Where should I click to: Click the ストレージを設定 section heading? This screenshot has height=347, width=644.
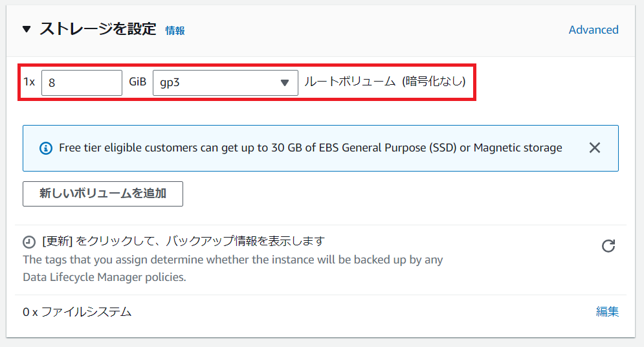98,29
